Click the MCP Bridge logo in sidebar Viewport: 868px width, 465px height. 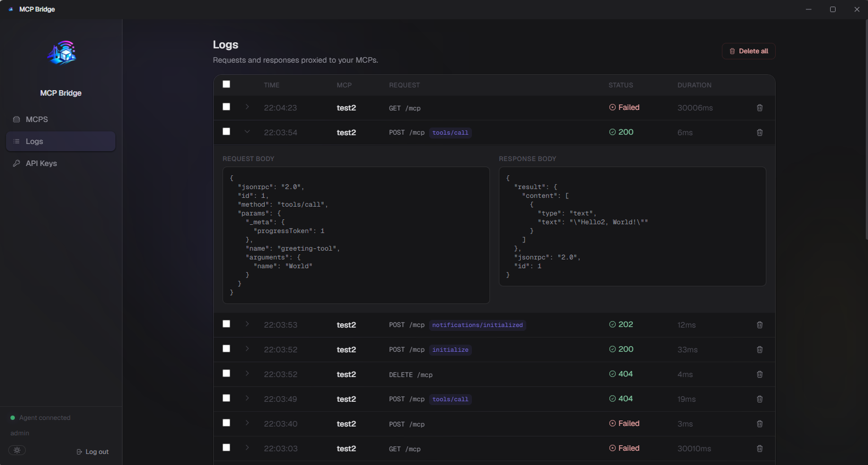tap(62, 53)
